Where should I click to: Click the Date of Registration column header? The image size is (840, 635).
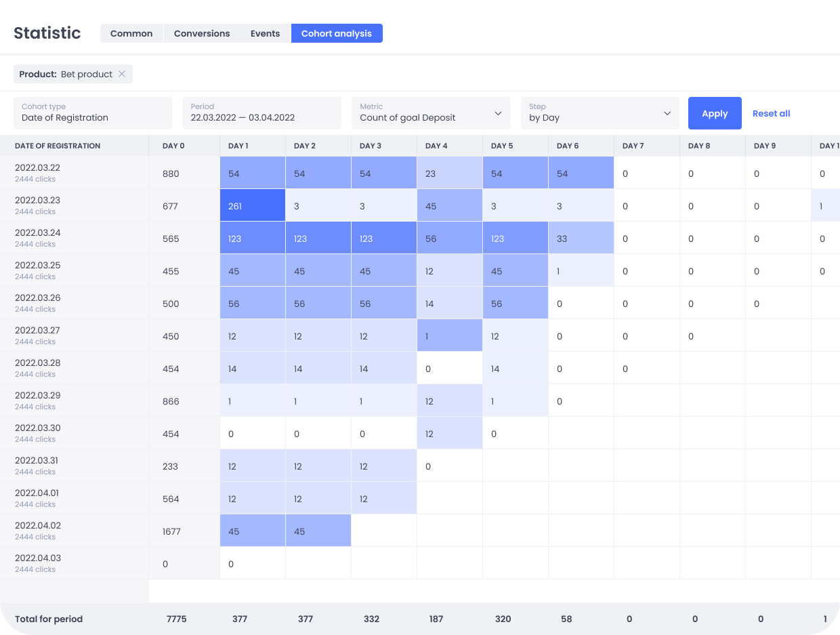[58, 146]
